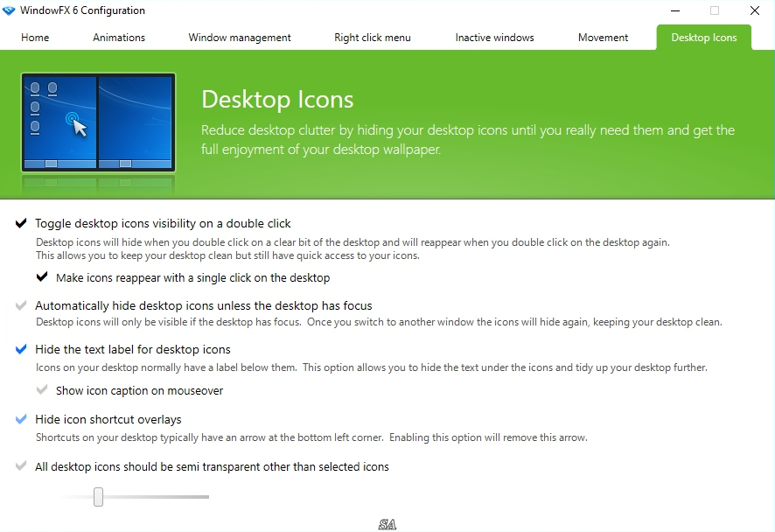This screenshot has width=775, height=532.
Task: Click the 'Desktop Icons' banner heading
Action: (x=277, y=100)
